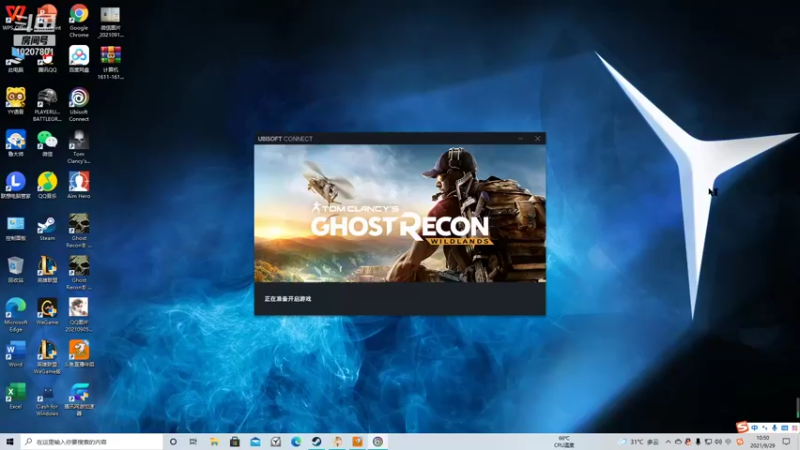Screen dimensions: 800x450
Task: Launch the Ghost Recon shortcut beside Steam
Action: (x=79, y=231)
